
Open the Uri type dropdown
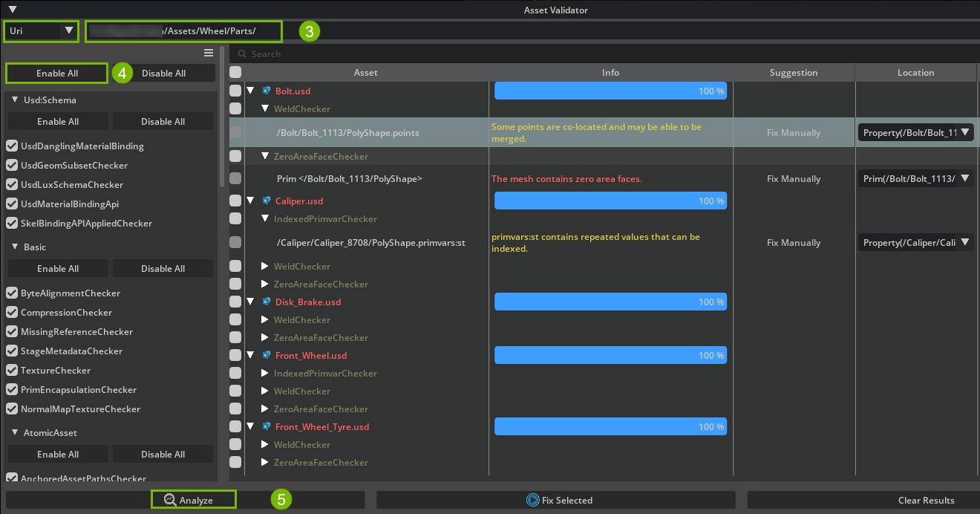point(42,31)
